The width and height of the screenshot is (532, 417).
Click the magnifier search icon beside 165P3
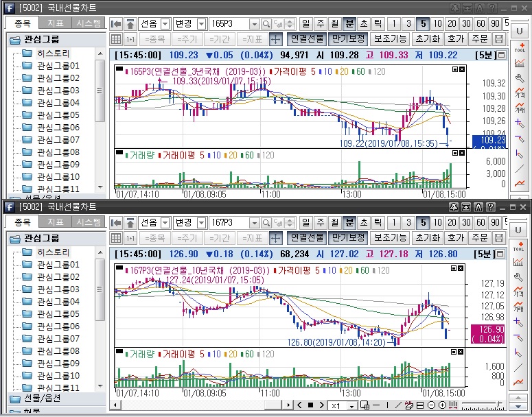tap(266, 23)
